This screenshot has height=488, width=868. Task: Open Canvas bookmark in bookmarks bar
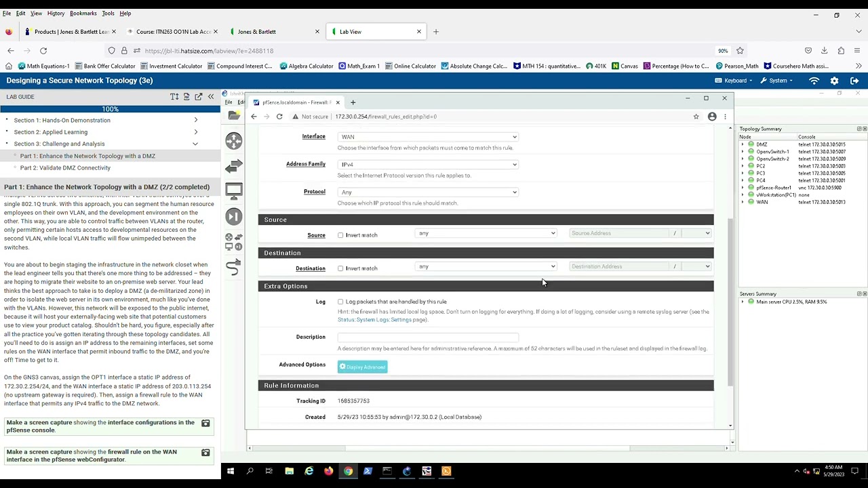coord(625,66)
